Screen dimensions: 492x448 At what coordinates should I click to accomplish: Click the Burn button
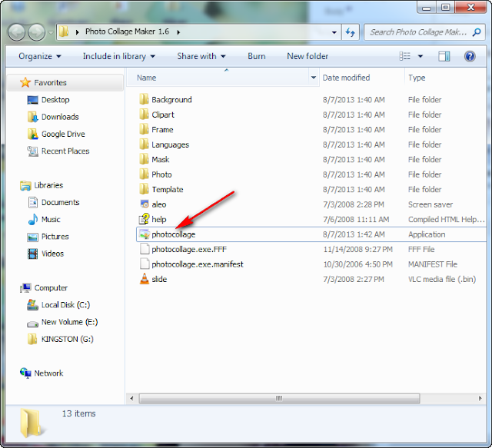[256, 56]
